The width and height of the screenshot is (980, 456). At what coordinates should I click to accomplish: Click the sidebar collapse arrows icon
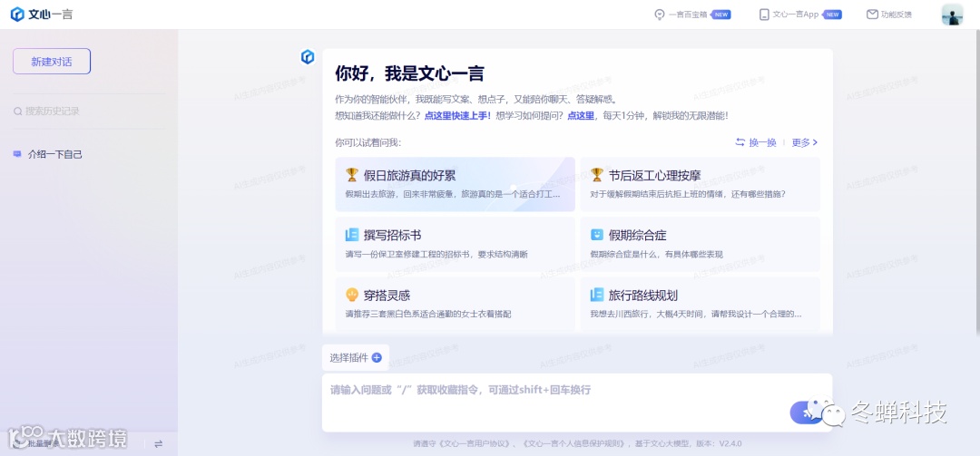pos(158,443)
